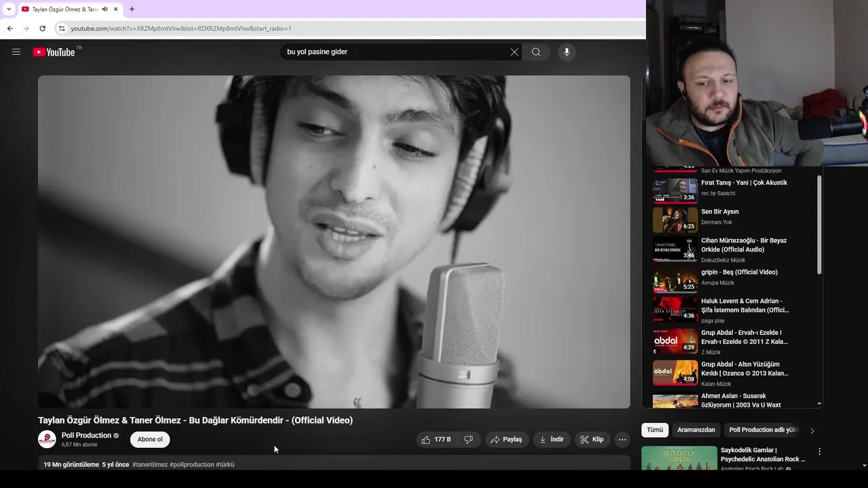Click hashtag #türkü
The image size is (868, 488).
click(x=225, y=464)
